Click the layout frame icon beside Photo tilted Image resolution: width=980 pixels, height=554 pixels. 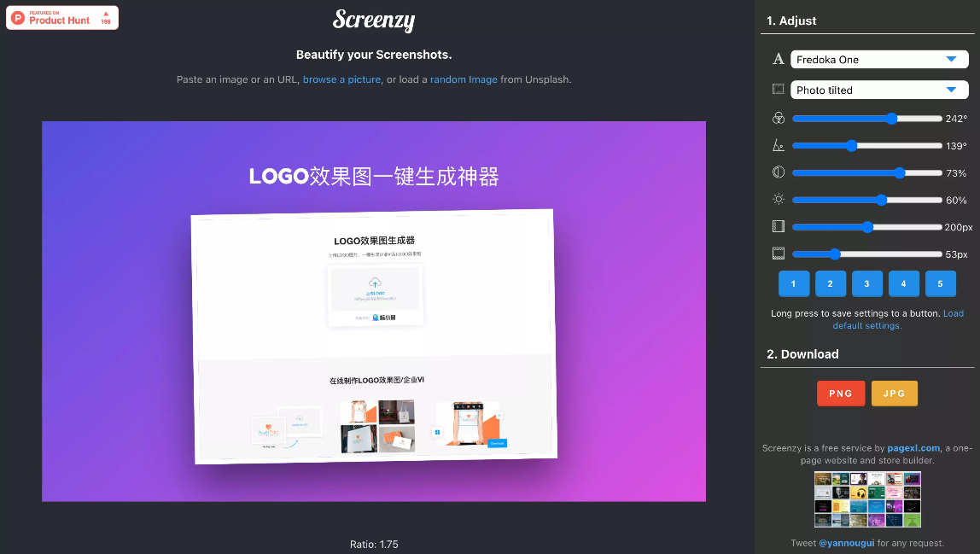778,89
